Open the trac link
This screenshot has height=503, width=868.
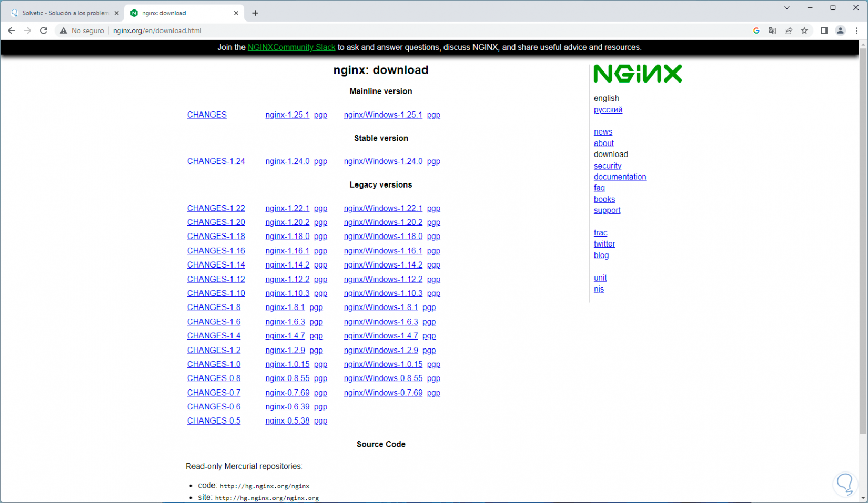(600, 233)
